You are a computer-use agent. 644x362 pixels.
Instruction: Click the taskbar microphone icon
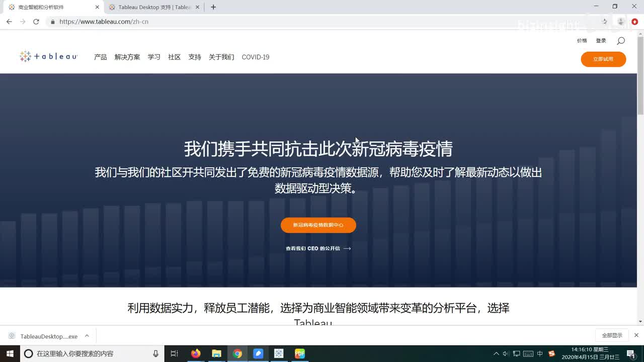(x=155, y=353)
